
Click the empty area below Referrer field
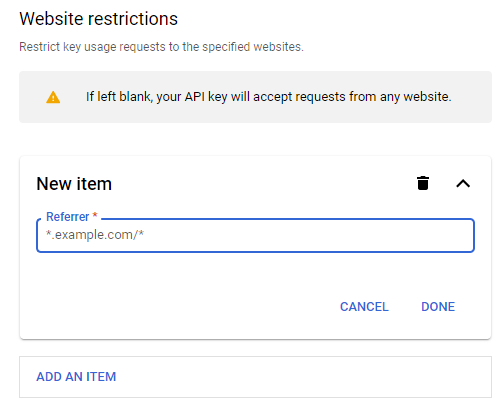click(x=255, y=272)
